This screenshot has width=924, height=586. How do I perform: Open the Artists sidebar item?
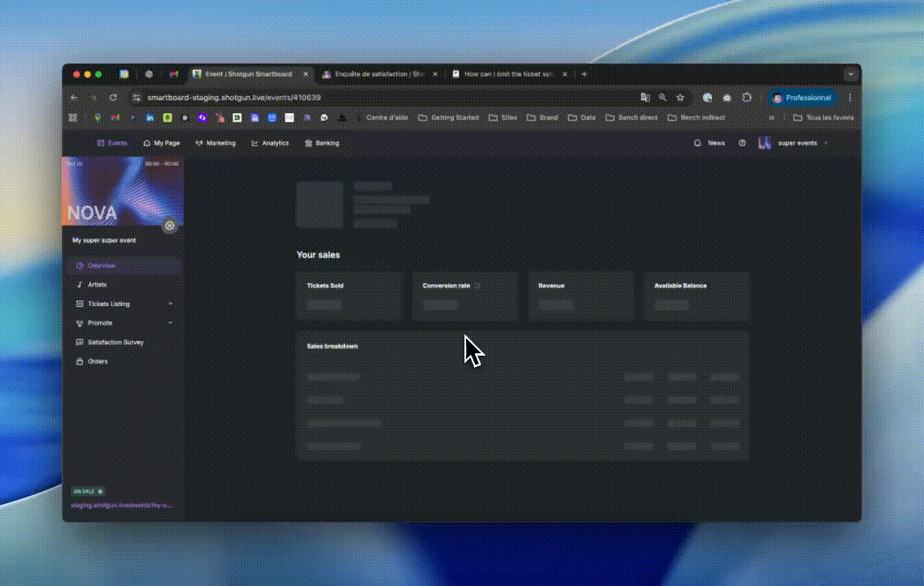[123, 285]
